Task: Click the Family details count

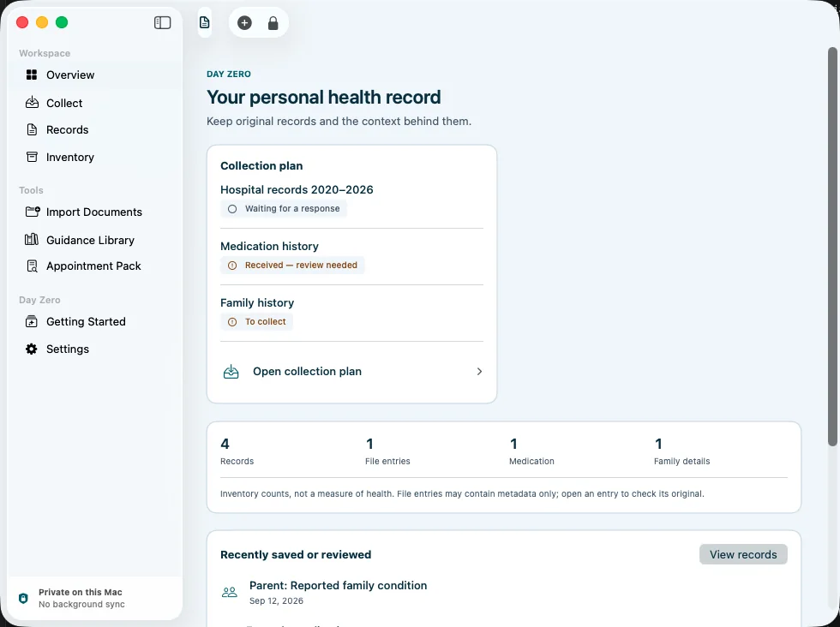Action: coord(681,451)
